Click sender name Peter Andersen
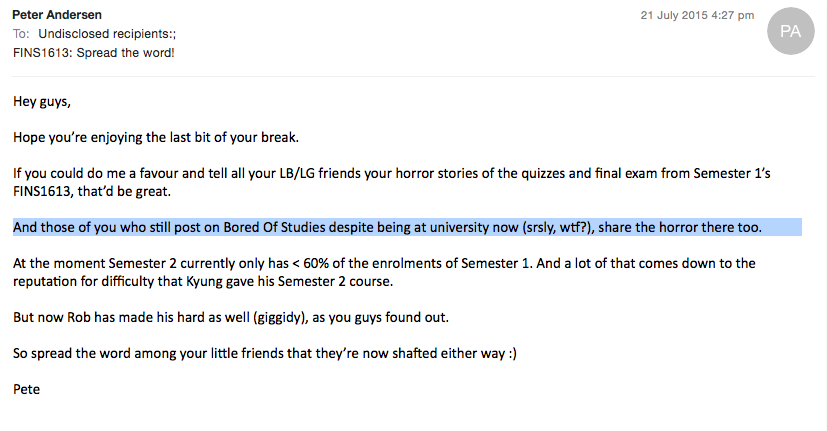The width and height of the screenshot is (827, 431). 57,14
